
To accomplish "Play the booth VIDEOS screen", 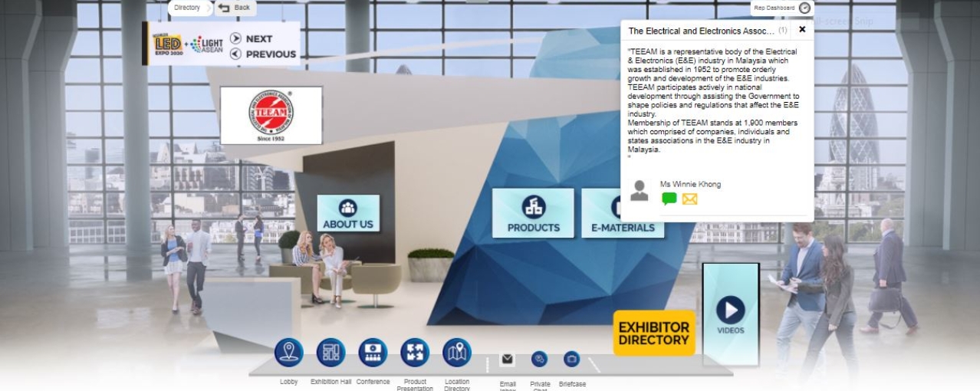I will coord(730,310).
